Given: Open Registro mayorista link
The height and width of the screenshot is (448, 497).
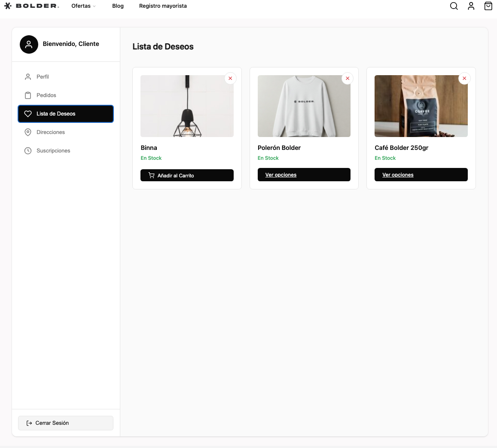Looking at the screenshot, I should coord(163,6).
